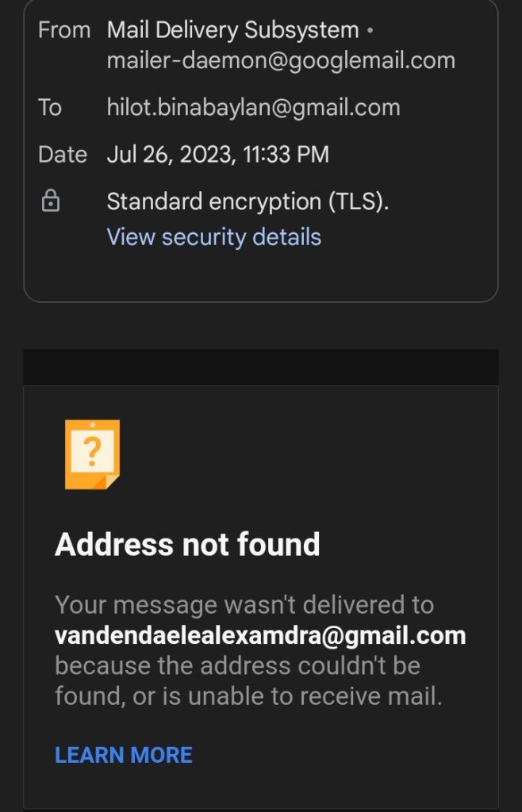Select recipient hilot.binabaylan@gmail.com address
The width and height of the screenshot is (522, 812).
pyautogui.click(x=253, y=107)
